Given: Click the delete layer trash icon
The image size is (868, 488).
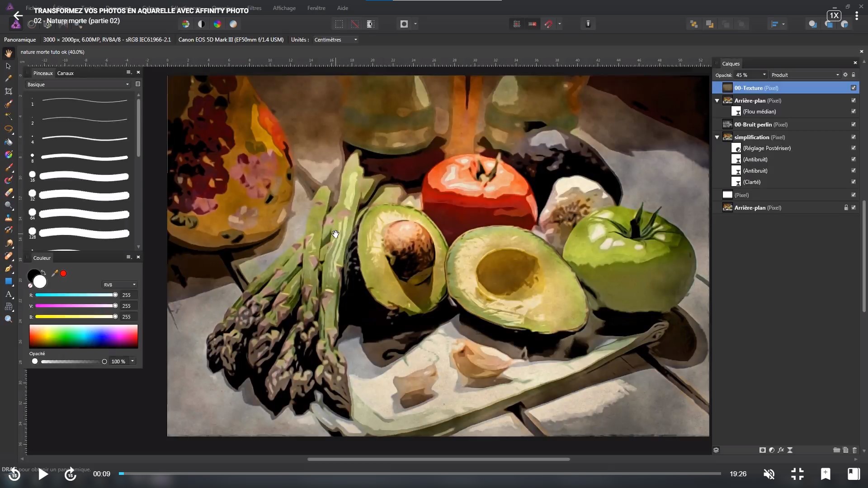Looking at the screenshot, I should [854, 450].
